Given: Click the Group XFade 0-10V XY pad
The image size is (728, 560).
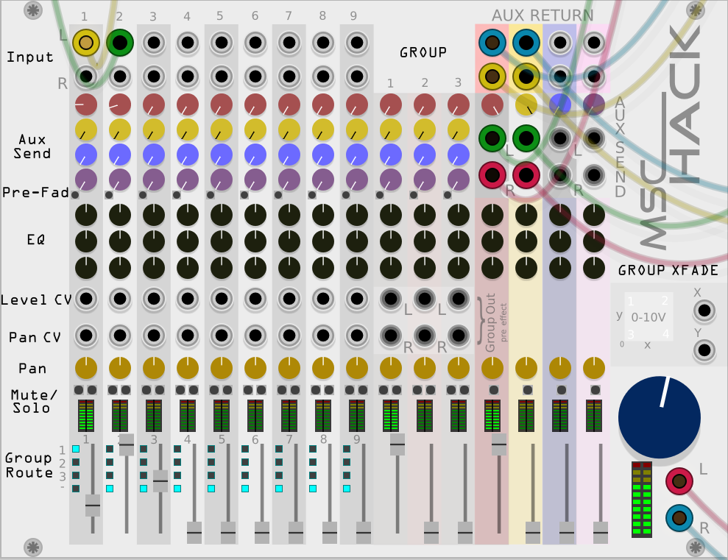Looking at the screenshot, I should pos(649,317).
